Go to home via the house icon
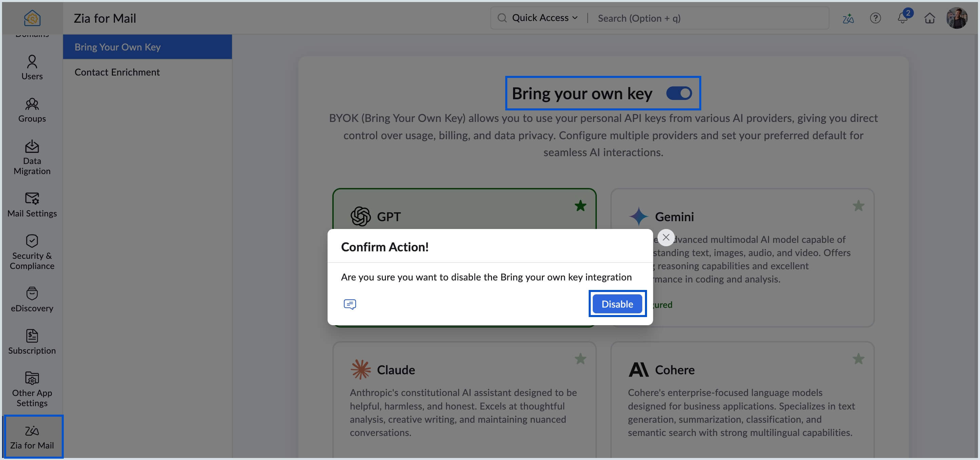980x460 pixels. [x=929, y=18]
